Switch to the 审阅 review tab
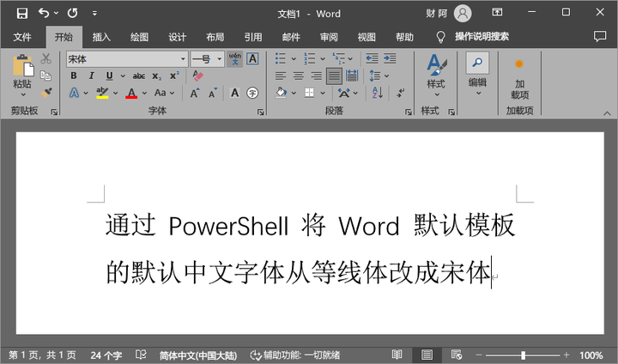This screenshot has height=364, width=618. 329,37
